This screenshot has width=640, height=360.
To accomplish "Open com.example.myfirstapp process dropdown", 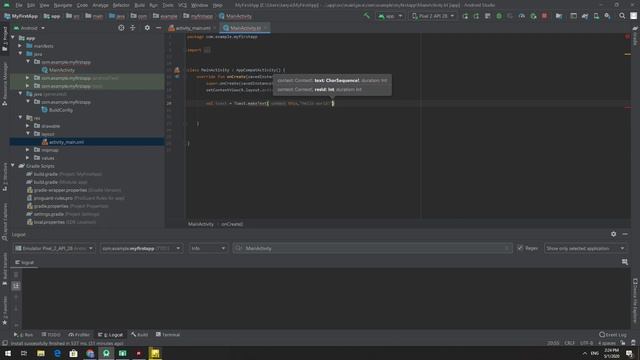I will tap(141, 248).
